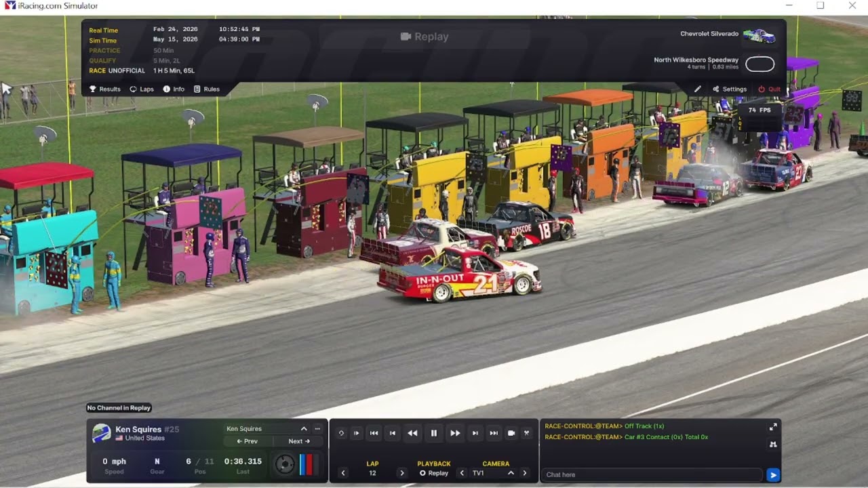Jump to the replay start
The image size is (868, 488).
click(374, 433)
